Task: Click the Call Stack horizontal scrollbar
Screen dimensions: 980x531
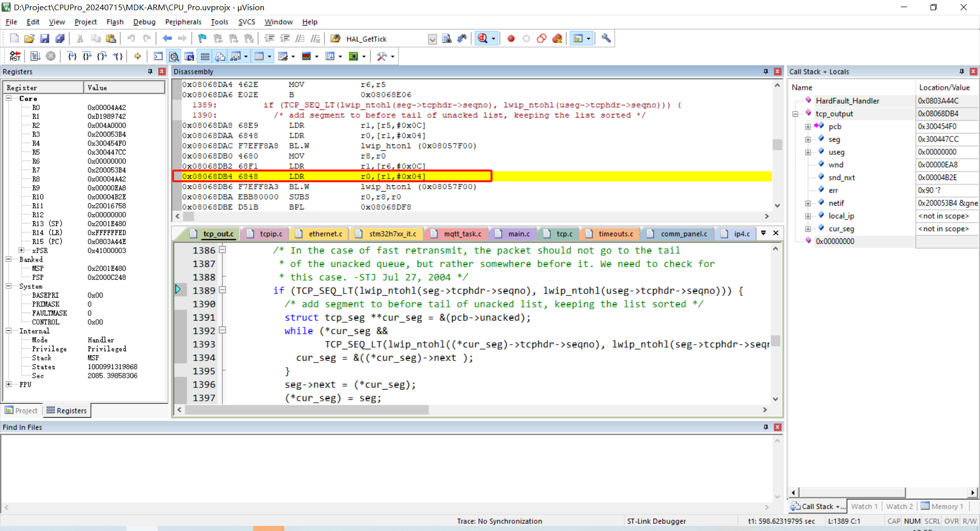Action: coord(852,492)
